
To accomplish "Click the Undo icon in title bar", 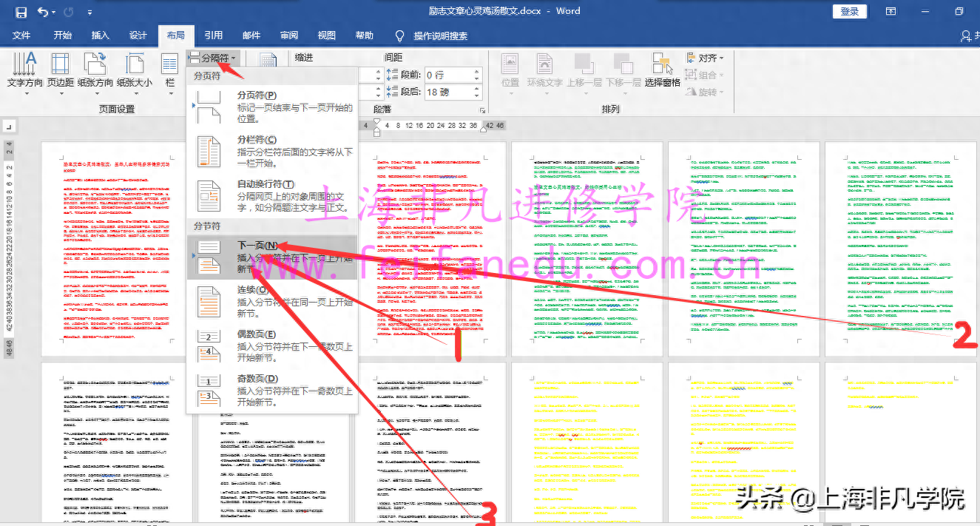I will [x=41, y=11].
